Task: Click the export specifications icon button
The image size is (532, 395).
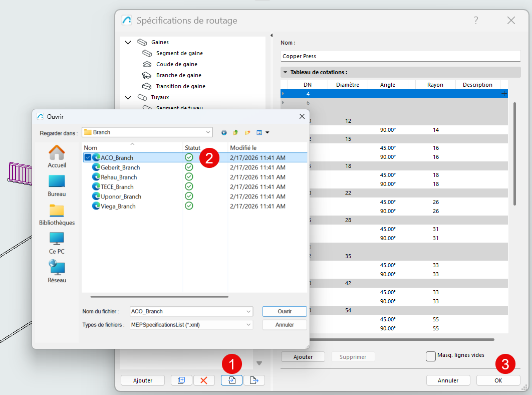Action: (254, 380)
